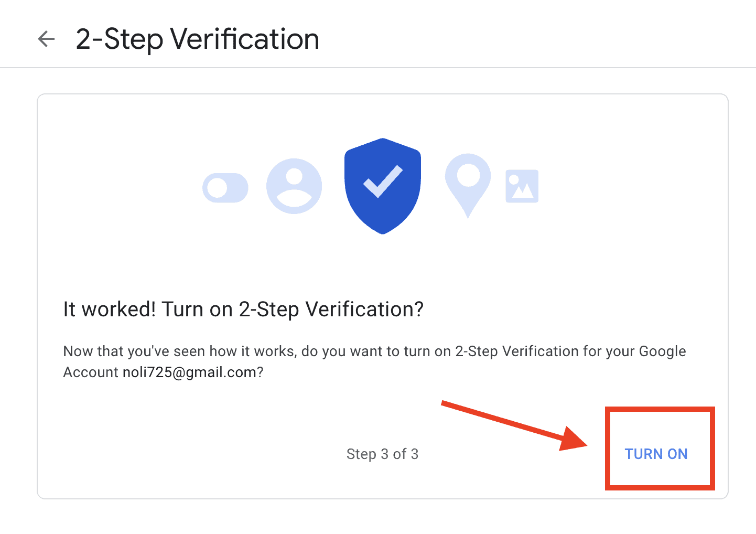The height and width of the screenshot is (534, 756).
Task: Click the location pin illustration
Action: [468, 184]
